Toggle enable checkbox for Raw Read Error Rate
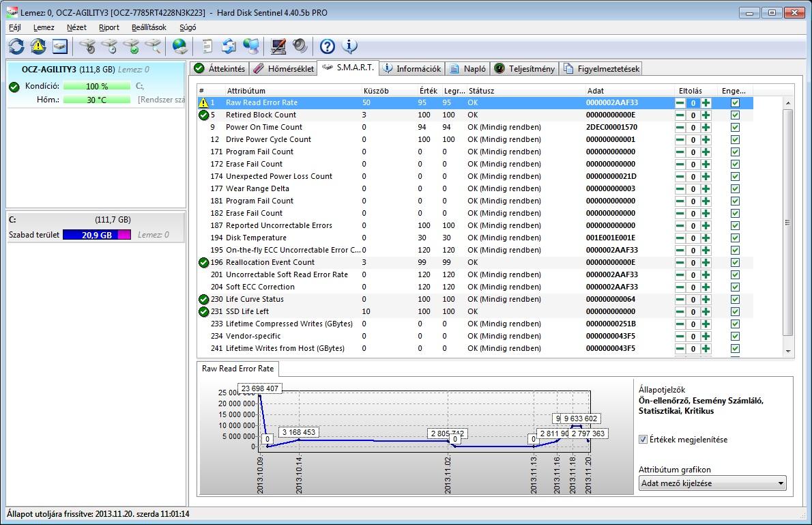The image size is (812, 525). click(735, 102)
